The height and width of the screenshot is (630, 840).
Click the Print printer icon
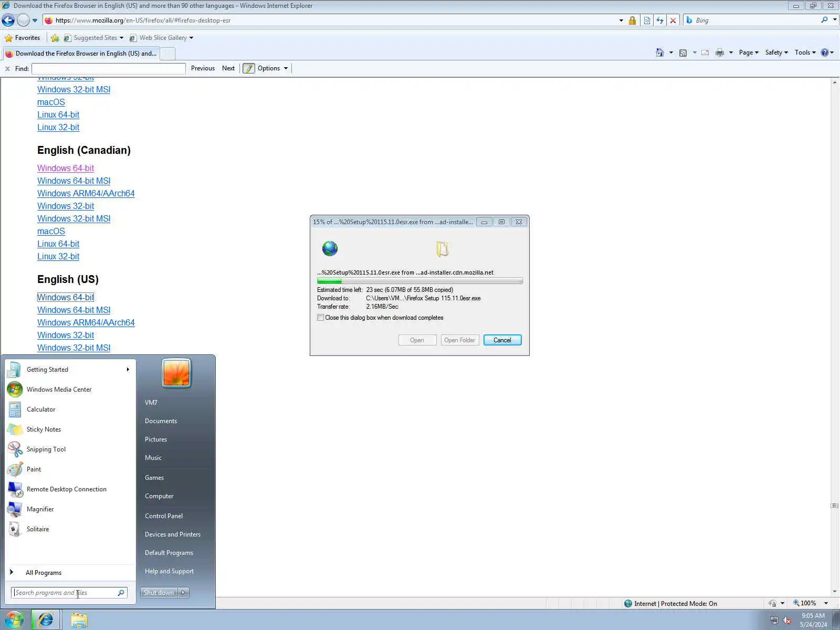720,52
